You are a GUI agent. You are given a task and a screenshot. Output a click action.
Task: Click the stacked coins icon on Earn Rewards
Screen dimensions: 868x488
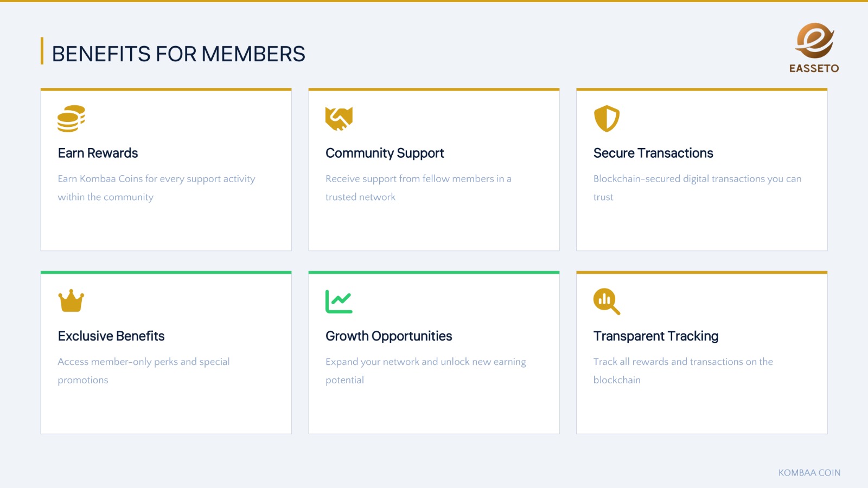pos(71,119)
